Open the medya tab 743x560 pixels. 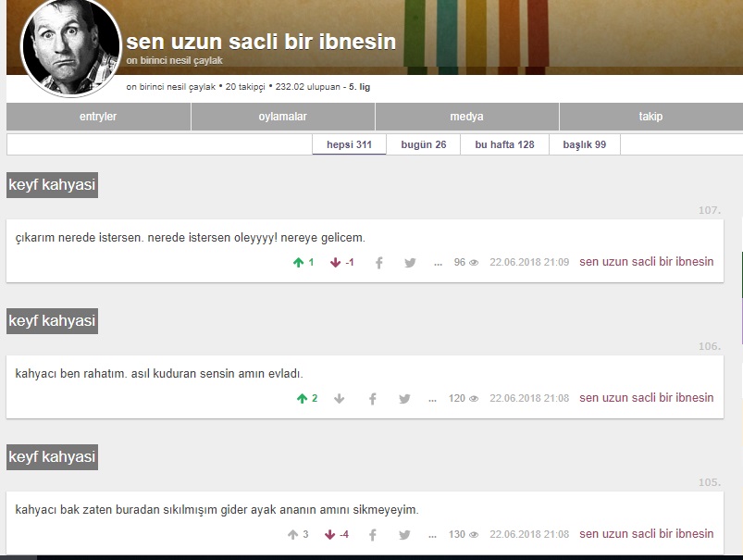pos(466,117)
